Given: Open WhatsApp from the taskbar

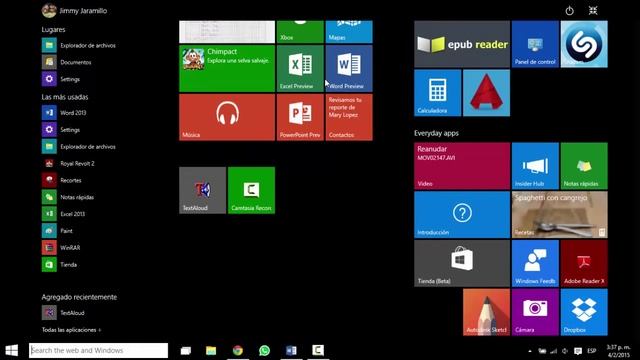Looking at the screenshot, I should point(264,350).
